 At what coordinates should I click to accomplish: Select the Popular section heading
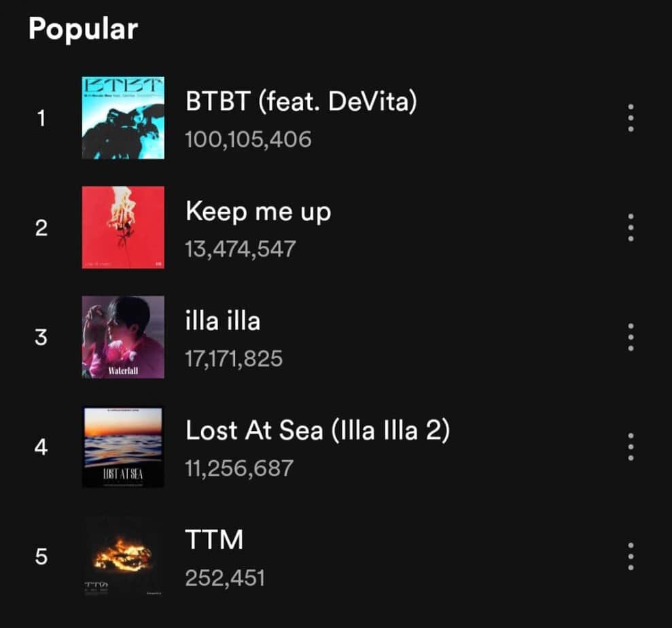[83, 29]
